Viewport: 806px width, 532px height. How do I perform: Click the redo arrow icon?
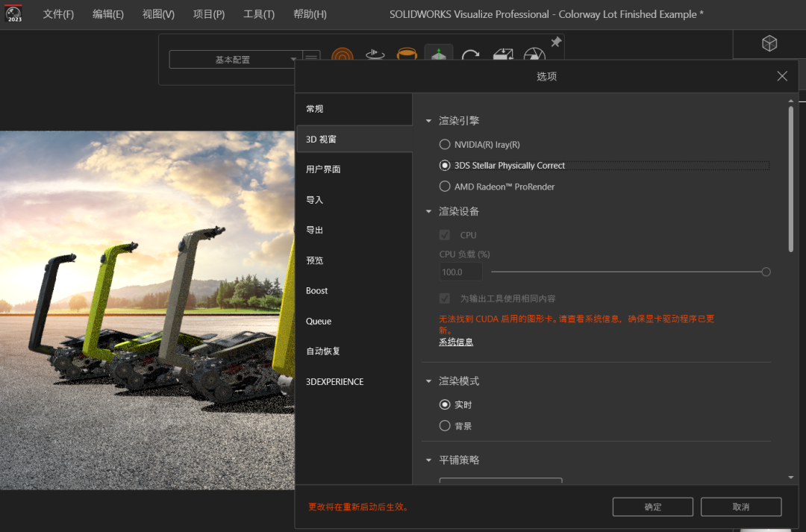click(x=470, y=54)
